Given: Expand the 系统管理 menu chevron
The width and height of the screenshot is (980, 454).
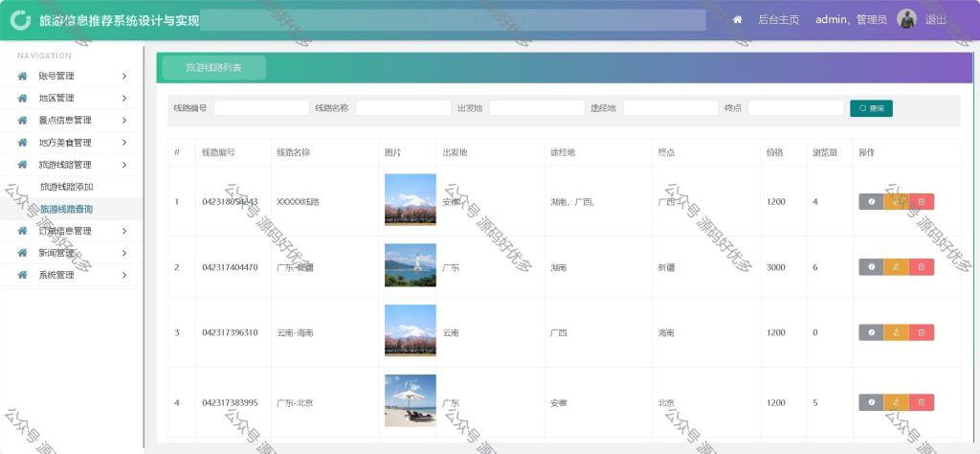Looking at the screenshot, I should point(124,275).
